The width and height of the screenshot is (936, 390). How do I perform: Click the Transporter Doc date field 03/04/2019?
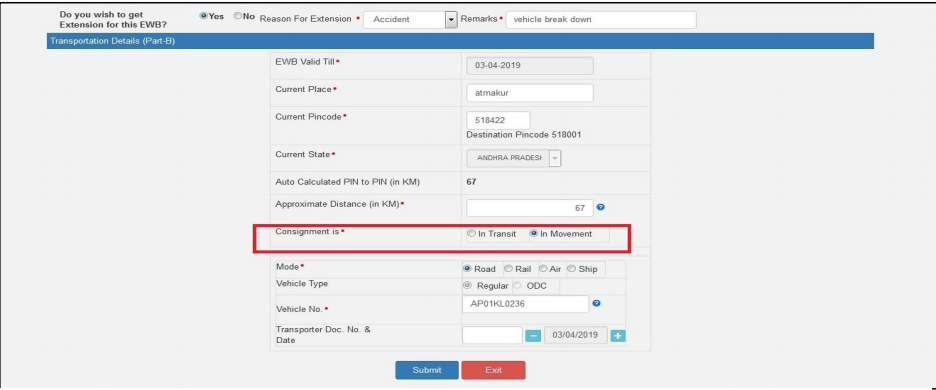(575, 335)
